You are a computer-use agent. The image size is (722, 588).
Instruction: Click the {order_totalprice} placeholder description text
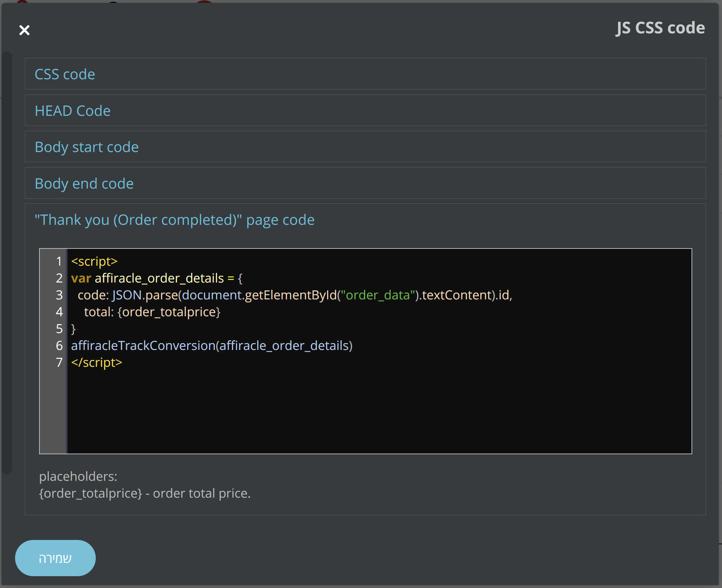[145, 493]
